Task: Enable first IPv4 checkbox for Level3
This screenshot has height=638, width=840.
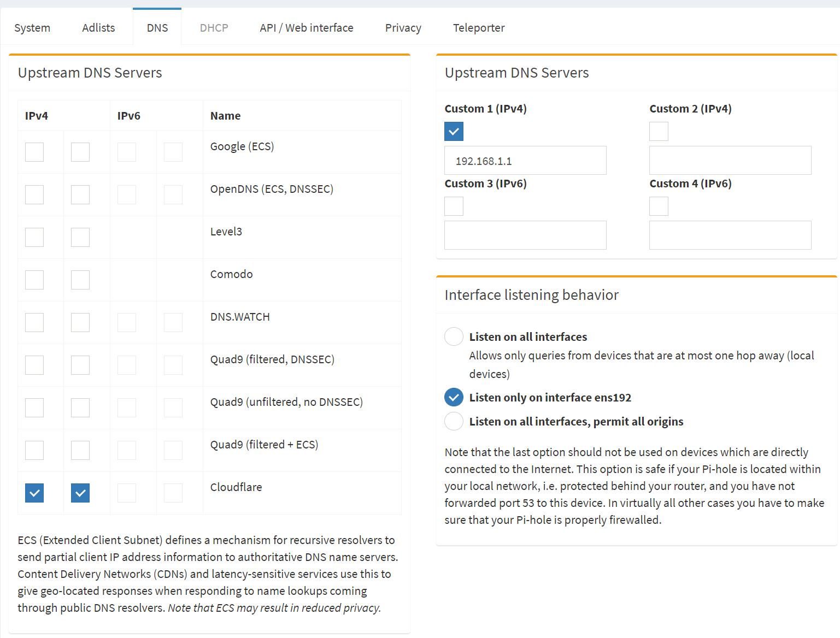Action: click(x=34, y=237)
